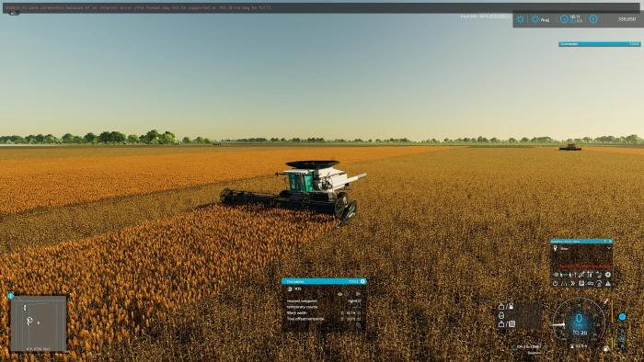Click the 'Tool offset horizontal' setting row
This screenshot has width=644, height=362.
[x=324, y=319]
